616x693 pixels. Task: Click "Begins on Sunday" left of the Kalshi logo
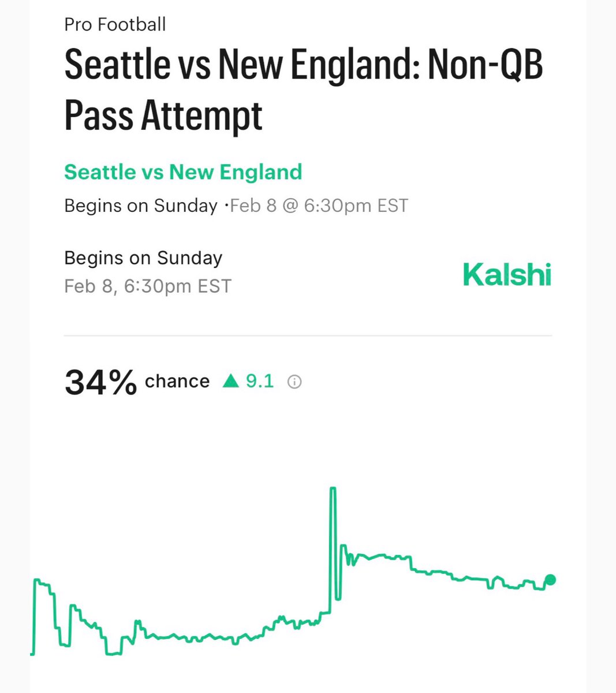click(x=143, y=258)
